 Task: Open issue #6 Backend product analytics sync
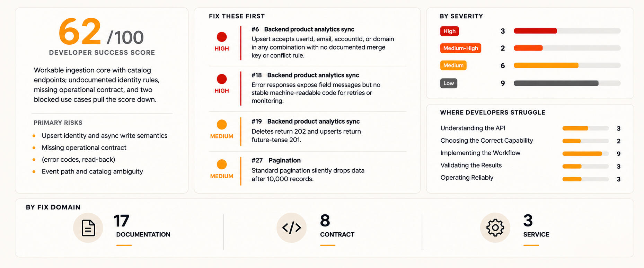tap(303, 29)
